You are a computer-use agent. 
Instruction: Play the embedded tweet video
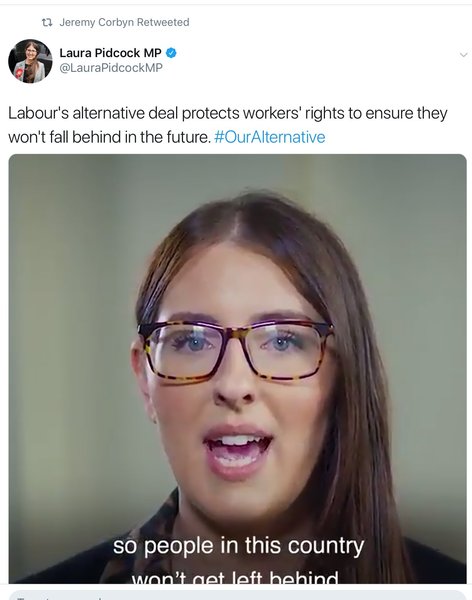(x=237, y=369)
